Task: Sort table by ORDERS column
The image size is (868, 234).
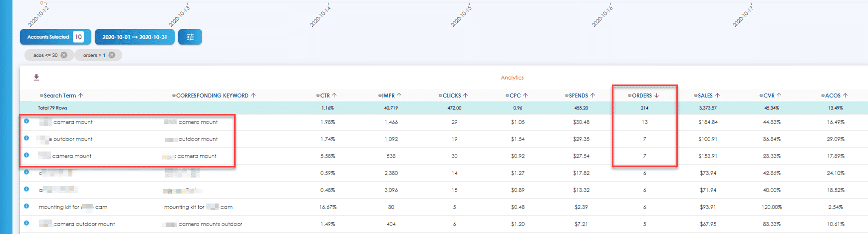Action: [x=644, y=95]
